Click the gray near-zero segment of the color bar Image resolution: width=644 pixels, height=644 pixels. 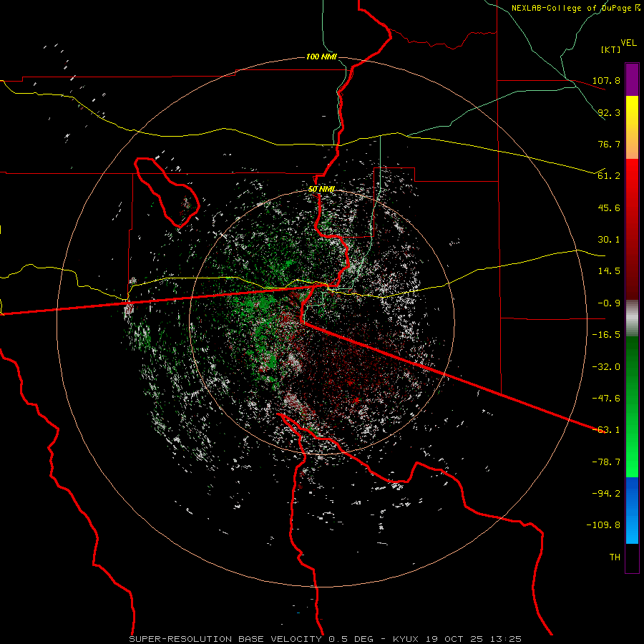(632, 318)
